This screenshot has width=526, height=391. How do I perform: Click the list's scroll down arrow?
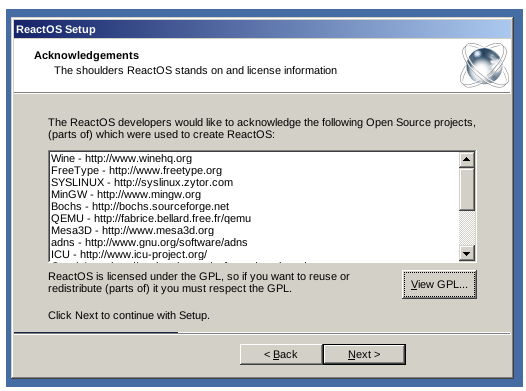[x=466, y=254]
